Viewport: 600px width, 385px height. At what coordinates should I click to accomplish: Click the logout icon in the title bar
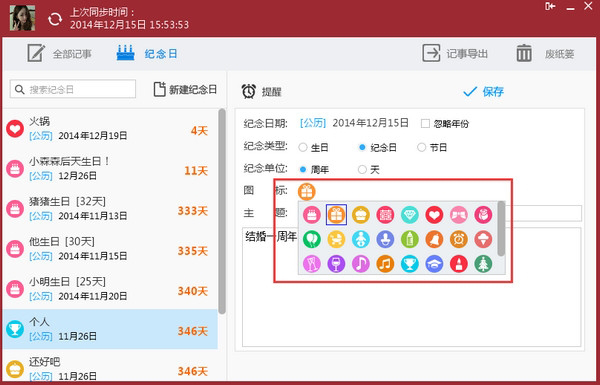[x=550, y=6]
